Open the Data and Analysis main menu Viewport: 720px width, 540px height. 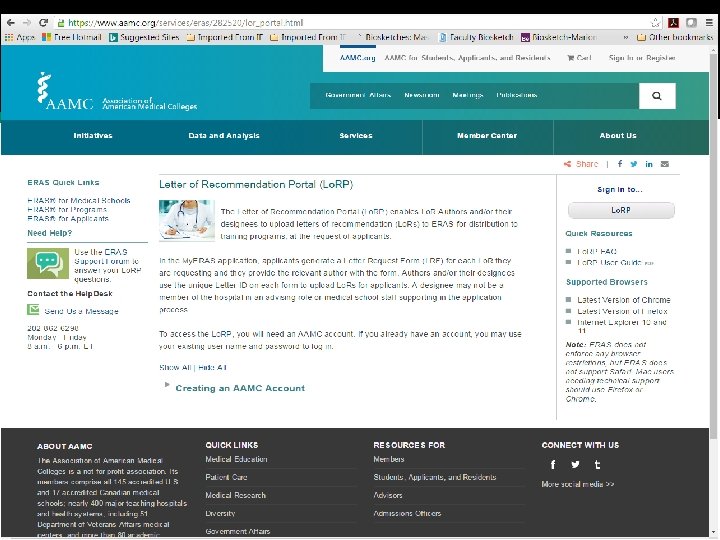(x=224, y=135)
